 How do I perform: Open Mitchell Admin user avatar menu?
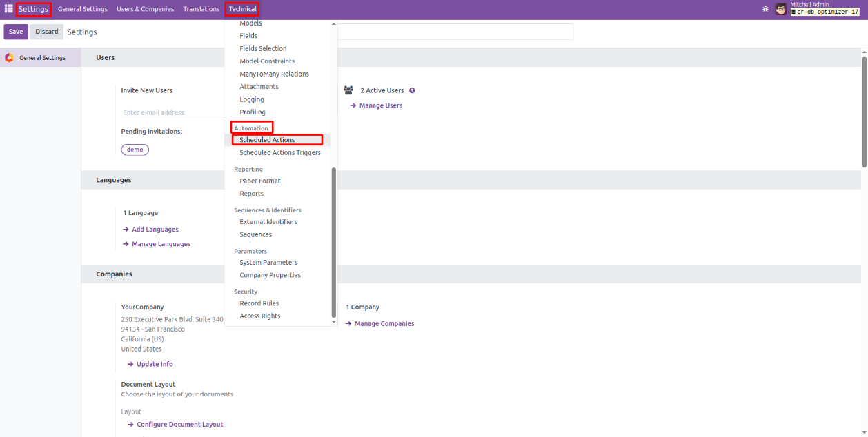point(781,9)
